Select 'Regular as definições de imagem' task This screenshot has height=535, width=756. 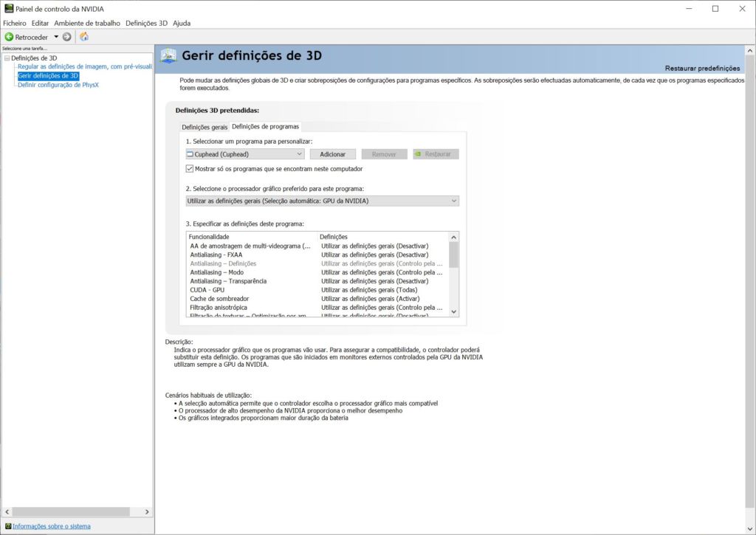(85, 66)
